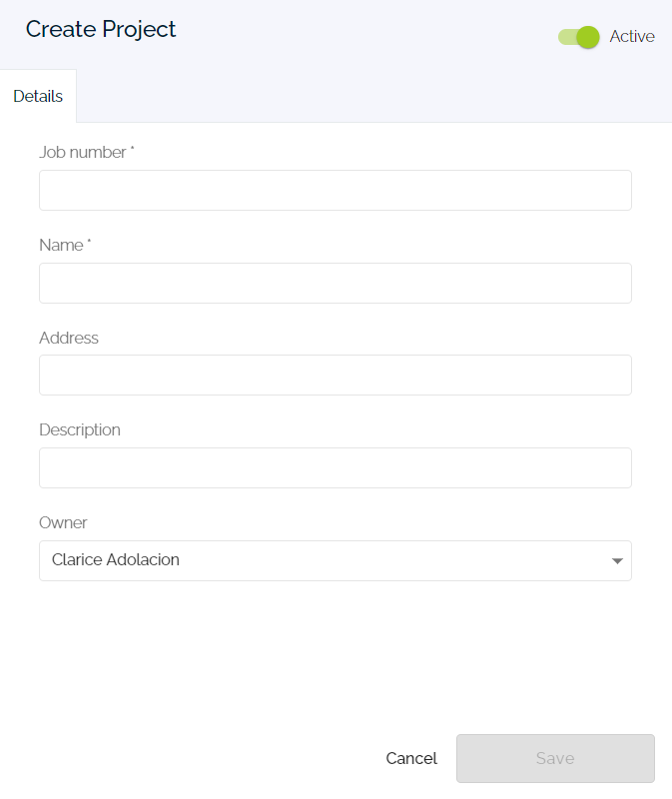
Task: Focus the Name input field
Action: pyautogui.click(x=335, y=283)
